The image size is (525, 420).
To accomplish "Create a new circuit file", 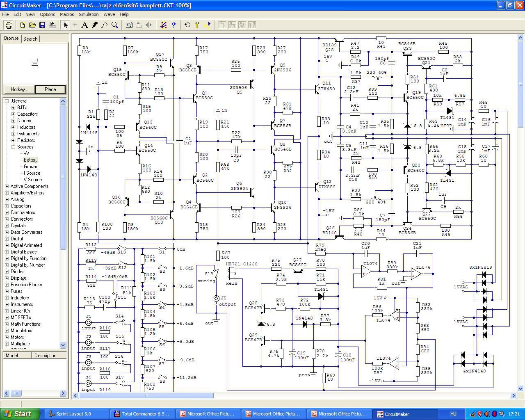I will coord(23,25).
